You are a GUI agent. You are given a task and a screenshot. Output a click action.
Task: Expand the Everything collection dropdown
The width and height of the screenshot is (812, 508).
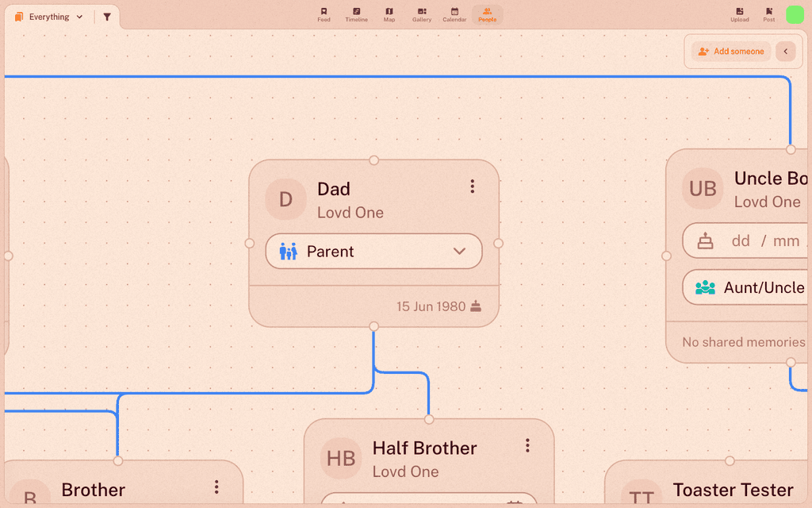(48, 17)
